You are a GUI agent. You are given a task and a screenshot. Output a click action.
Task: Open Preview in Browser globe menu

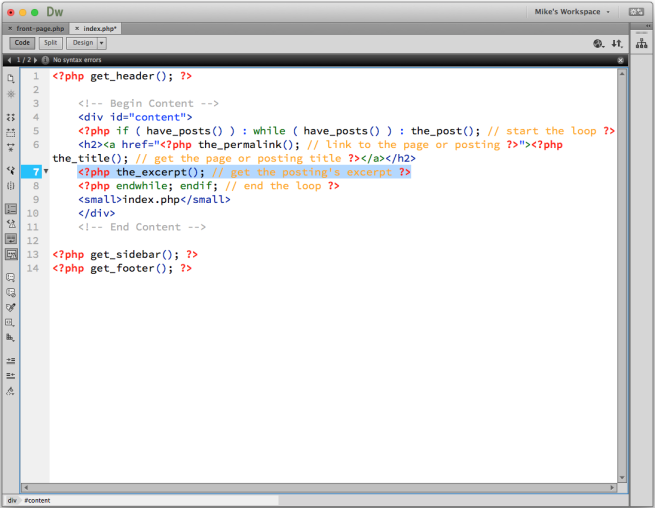point(599,43)
